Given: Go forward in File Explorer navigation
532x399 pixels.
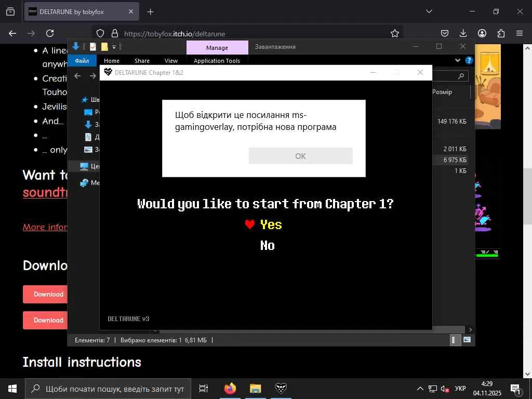Looking at the screenshot, I should 92,76.
